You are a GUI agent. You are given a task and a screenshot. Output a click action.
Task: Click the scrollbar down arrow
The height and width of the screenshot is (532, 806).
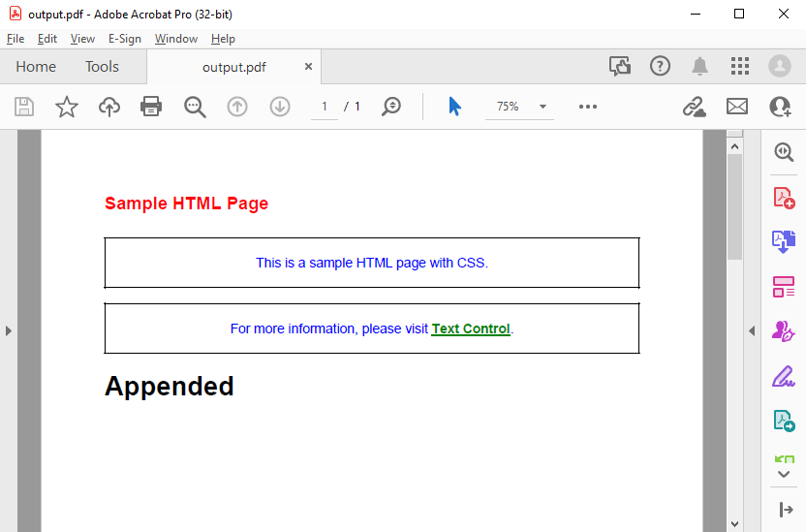pos(734,524)
